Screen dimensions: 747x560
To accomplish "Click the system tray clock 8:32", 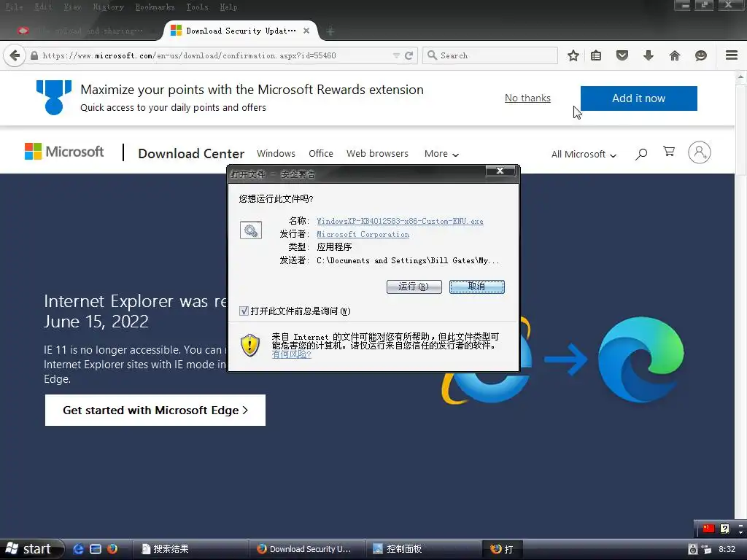I will click(x=727, y=549).
